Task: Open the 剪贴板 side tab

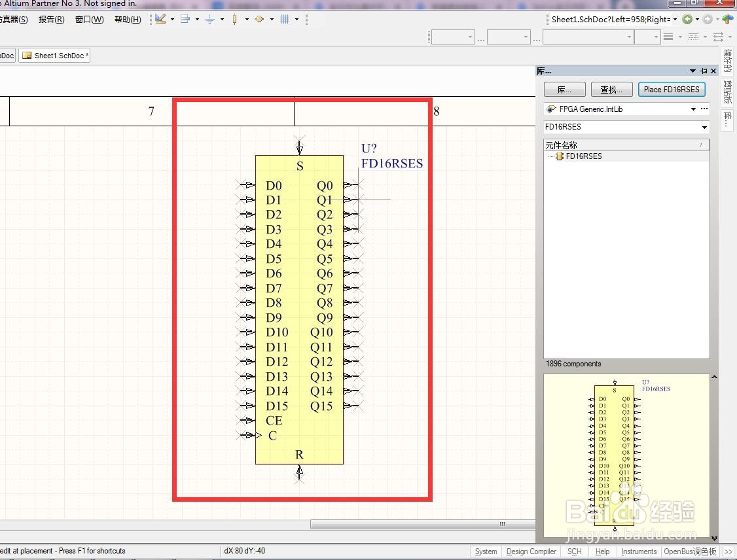Action: (728, 91)
